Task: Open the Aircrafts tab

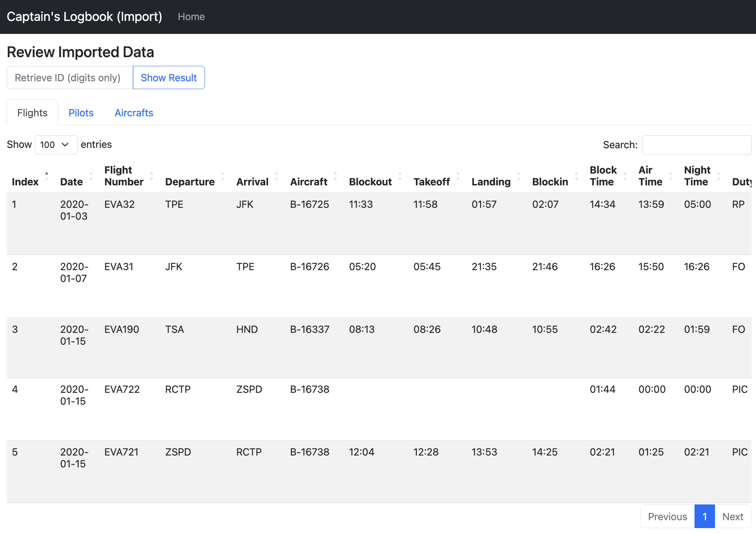Action: [x=134, y=113]
